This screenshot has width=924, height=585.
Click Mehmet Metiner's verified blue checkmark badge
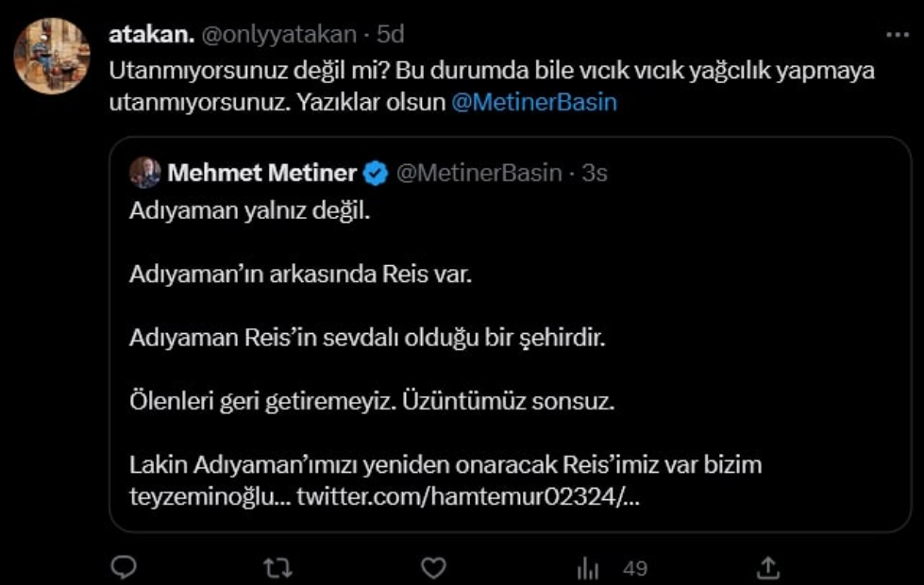pos(375,170)
